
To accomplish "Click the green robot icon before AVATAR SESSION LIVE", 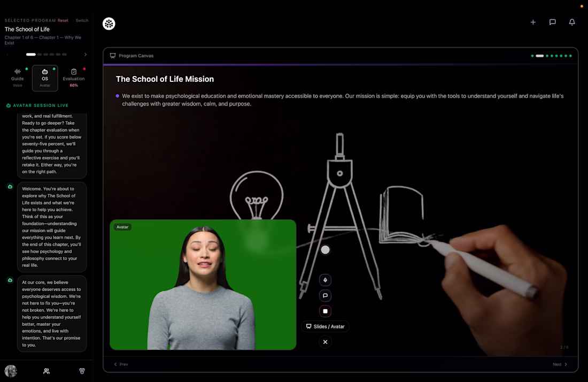I will click(x=9, y=105).
